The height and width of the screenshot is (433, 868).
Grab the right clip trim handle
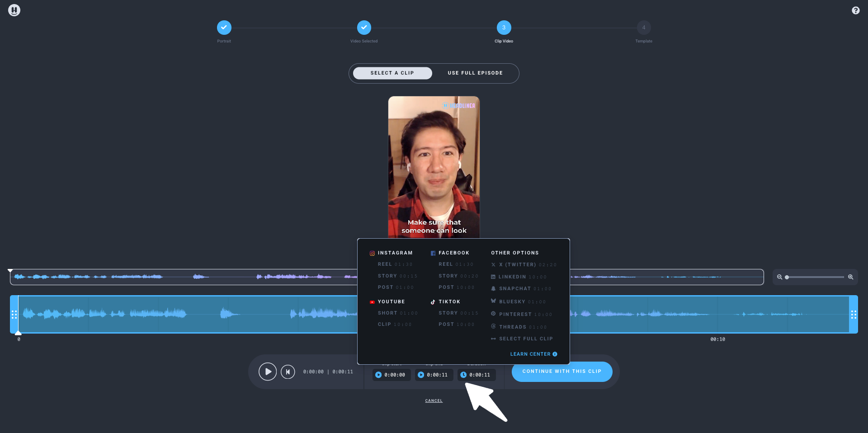click(853, 315)
